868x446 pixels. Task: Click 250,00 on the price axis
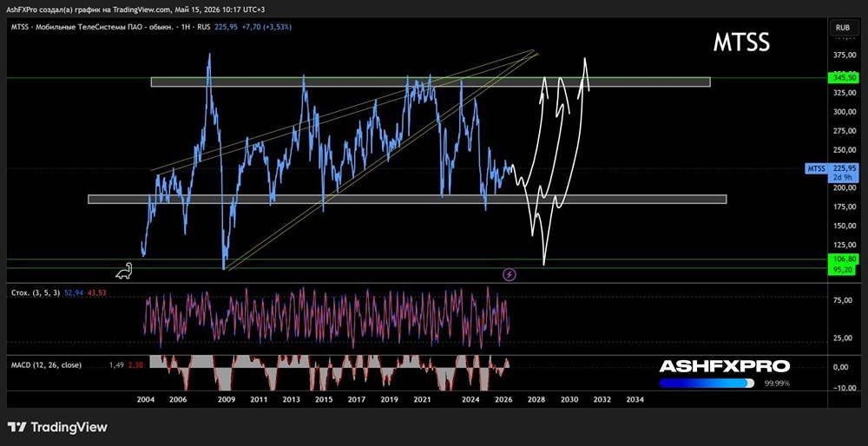click(843, 150)
